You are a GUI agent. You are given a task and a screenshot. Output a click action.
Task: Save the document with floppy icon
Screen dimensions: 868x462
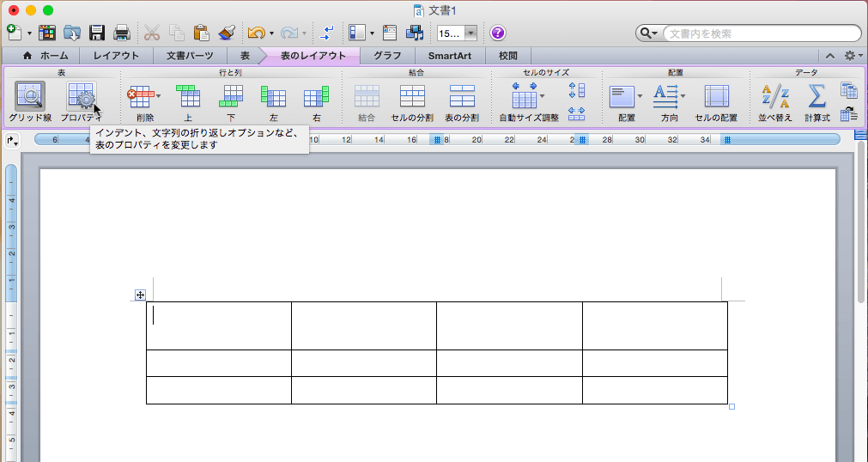pos(97,33)
